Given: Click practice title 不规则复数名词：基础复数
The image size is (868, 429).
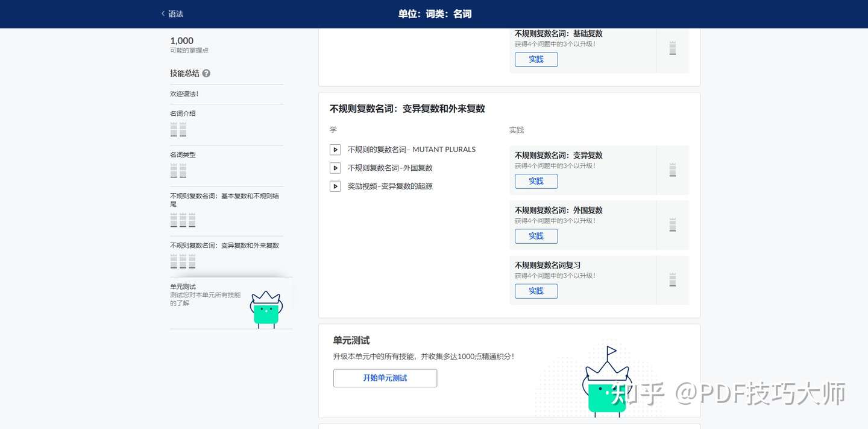Looking at the screenshot, I should [558, 34].
